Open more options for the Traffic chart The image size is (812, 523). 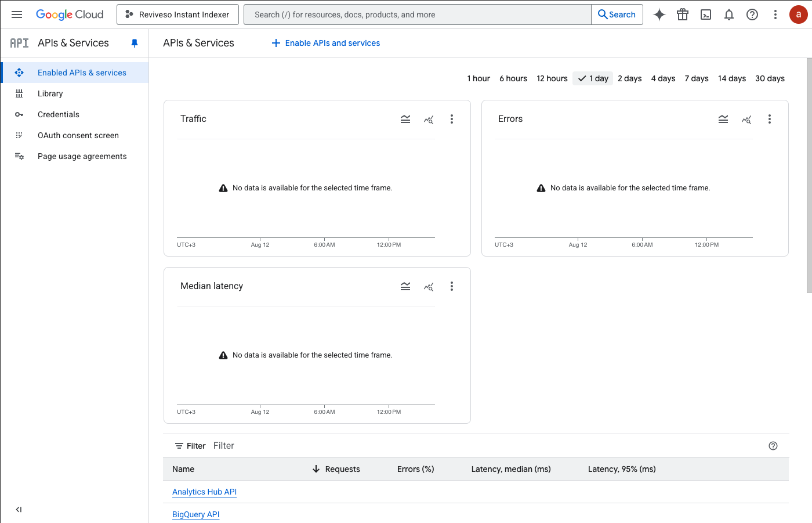452,119
